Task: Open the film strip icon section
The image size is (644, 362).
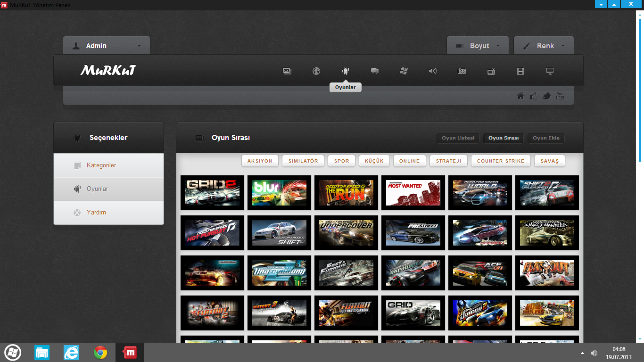Action: (x=520, y=71)
